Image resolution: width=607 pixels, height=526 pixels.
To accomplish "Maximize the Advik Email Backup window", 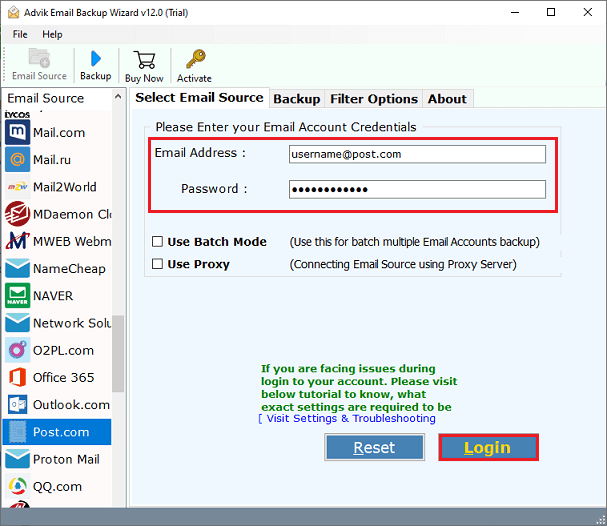I will (550, 12).
